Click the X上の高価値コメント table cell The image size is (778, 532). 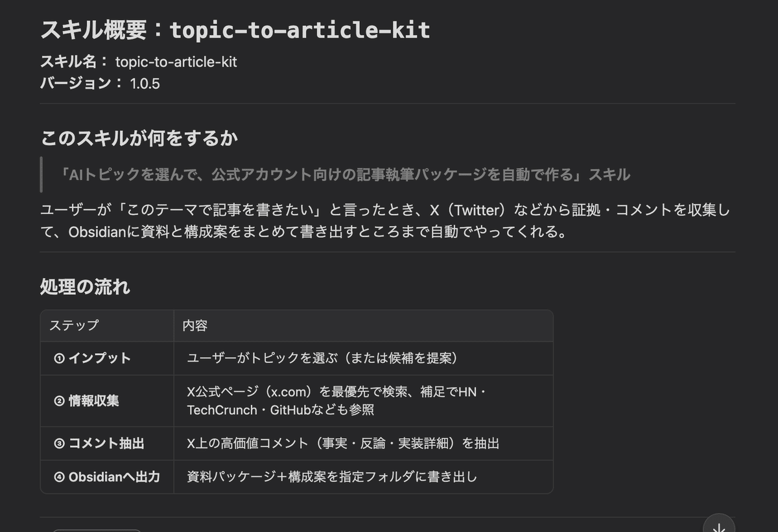click(343, 444)
